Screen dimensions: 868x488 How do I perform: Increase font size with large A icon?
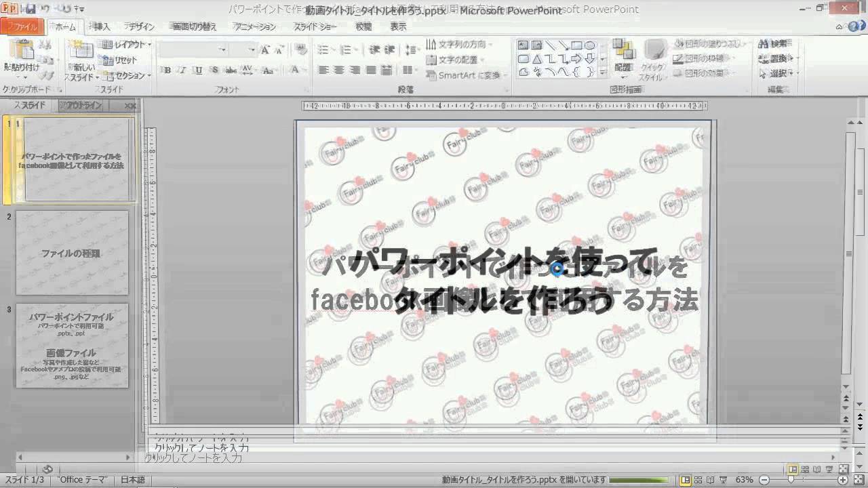pos(265,49)
